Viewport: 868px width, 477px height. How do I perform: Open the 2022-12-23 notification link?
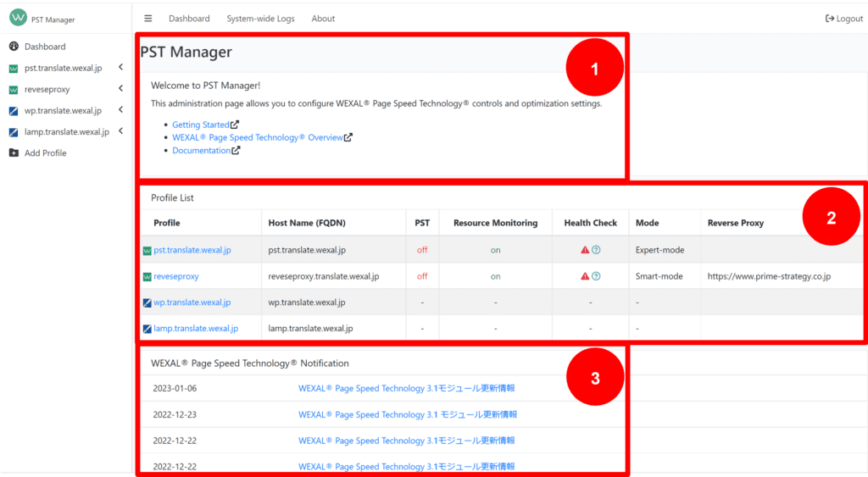click(408, 414)
